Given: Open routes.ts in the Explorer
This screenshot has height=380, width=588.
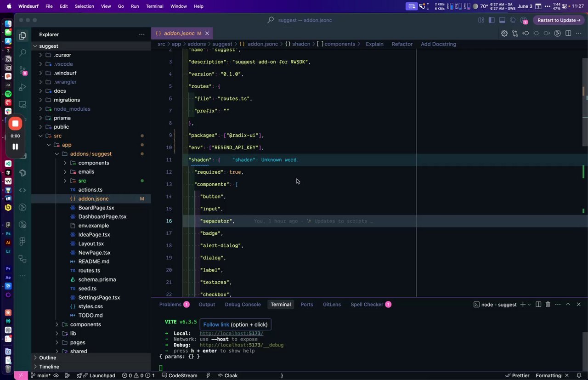Looking at the screenshot, I should click(x=89, y=271).
